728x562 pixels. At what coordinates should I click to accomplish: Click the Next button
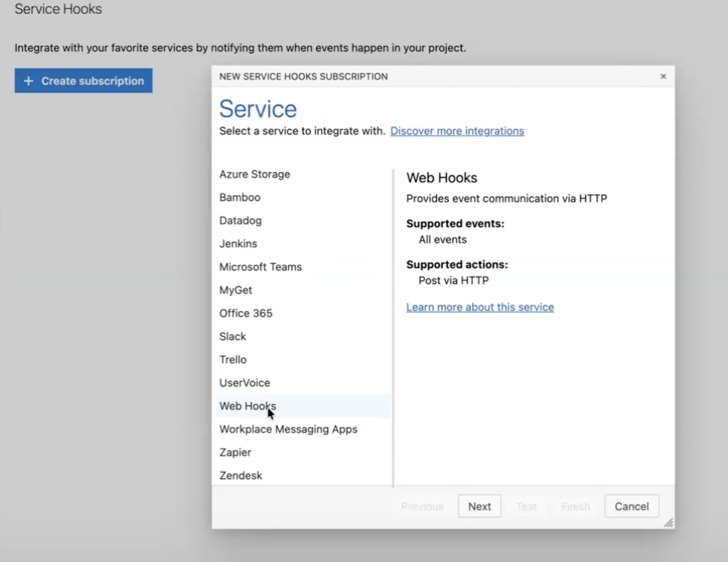coord(479,506)
